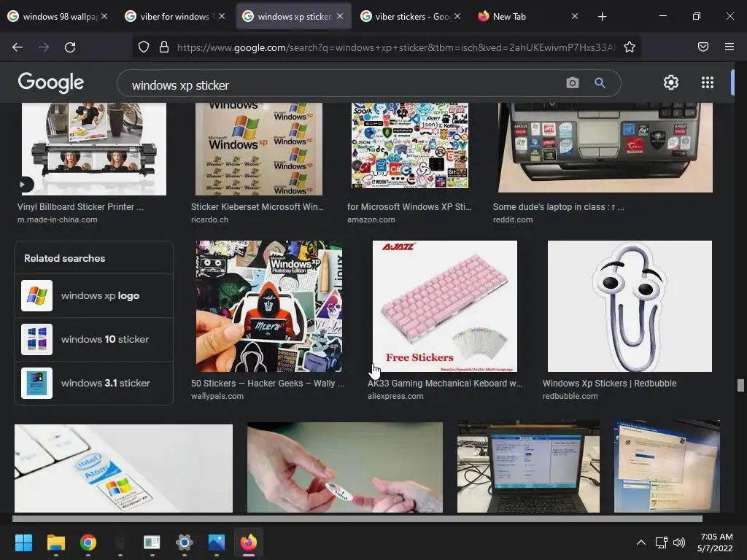Close the New Tab tab
747x560 pixels.
pos(575,16)
